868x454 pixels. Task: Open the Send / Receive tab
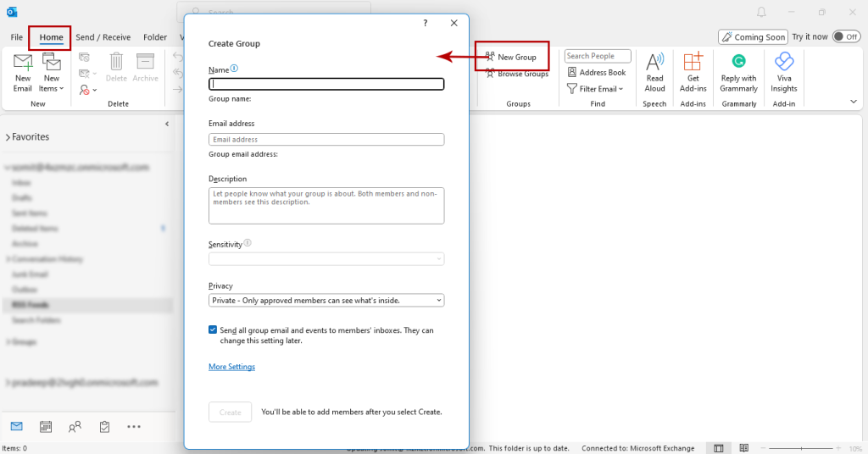point(103,37)
